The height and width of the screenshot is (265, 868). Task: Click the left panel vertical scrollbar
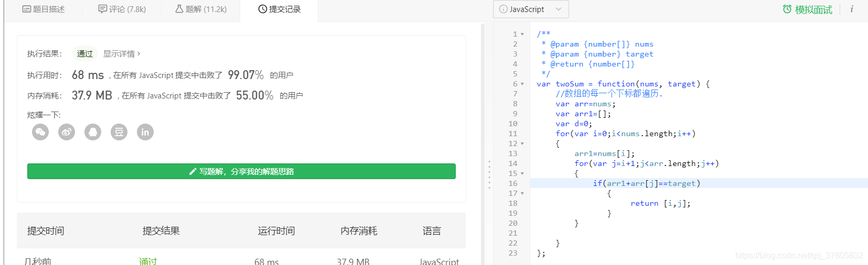483,143
